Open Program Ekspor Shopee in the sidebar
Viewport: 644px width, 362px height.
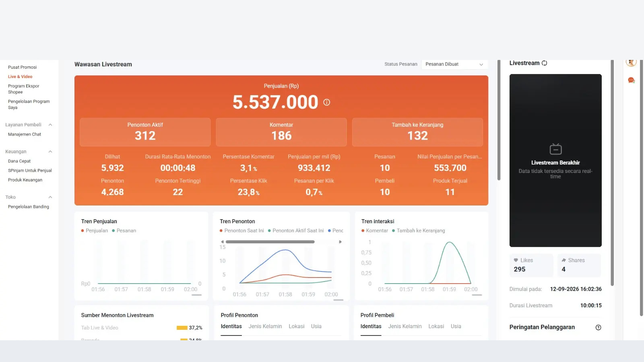pos(24,89)
